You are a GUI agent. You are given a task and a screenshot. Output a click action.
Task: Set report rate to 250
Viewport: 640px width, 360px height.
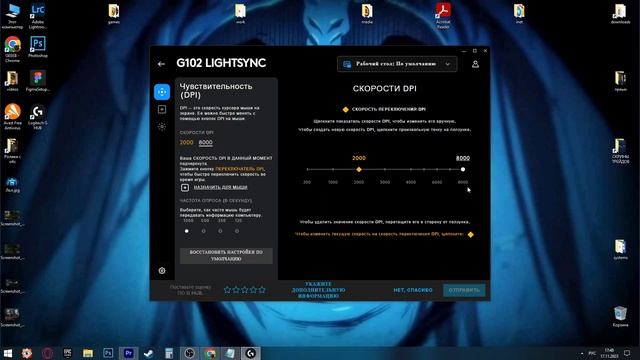pos(220,231)
